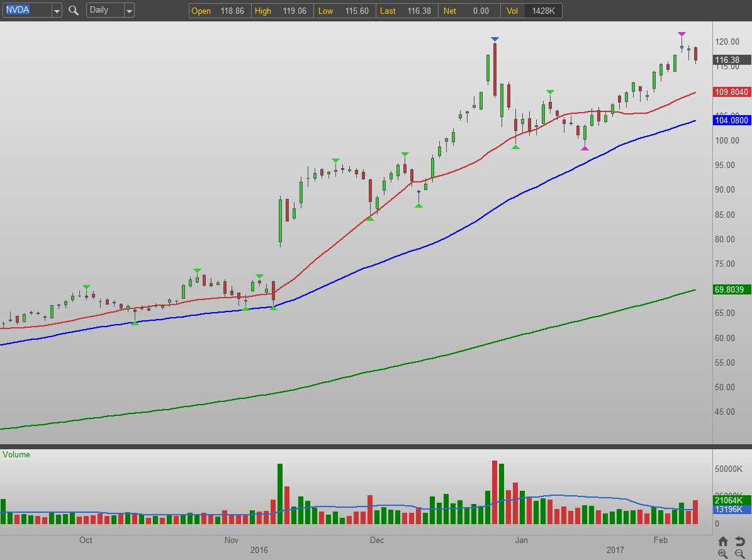Screen dimensions: 752x560
Task: Zoom out with the minus magnifier
Action: click(739, 554)
